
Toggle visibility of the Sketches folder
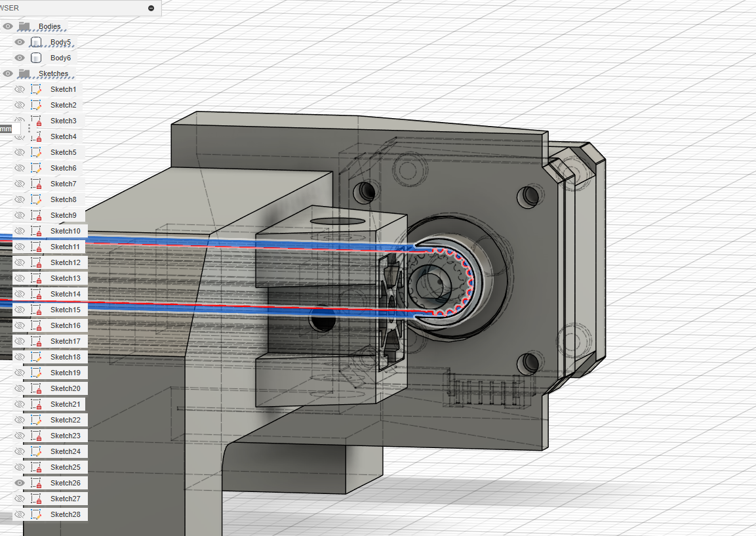click(x=8, y=73)
